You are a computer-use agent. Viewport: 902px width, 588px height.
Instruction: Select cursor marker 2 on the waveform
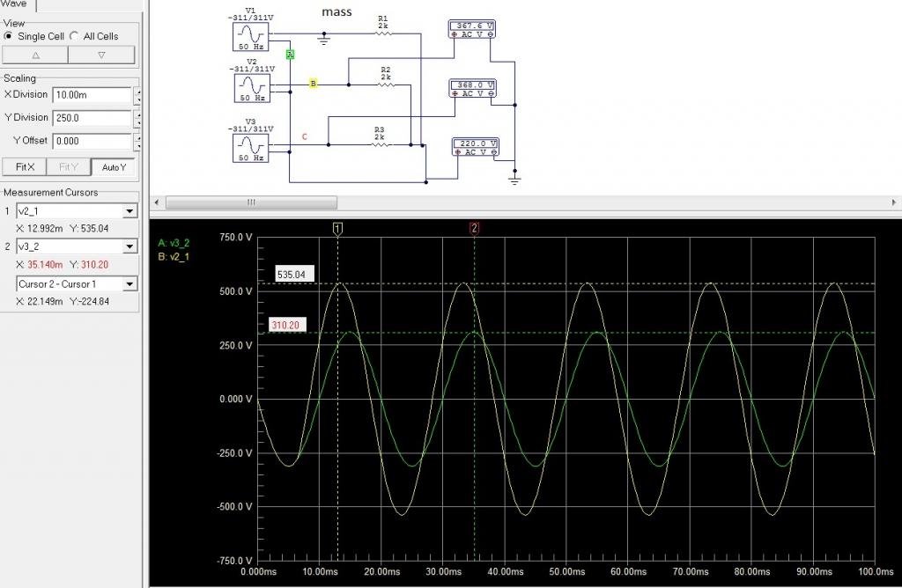[474, 228]
